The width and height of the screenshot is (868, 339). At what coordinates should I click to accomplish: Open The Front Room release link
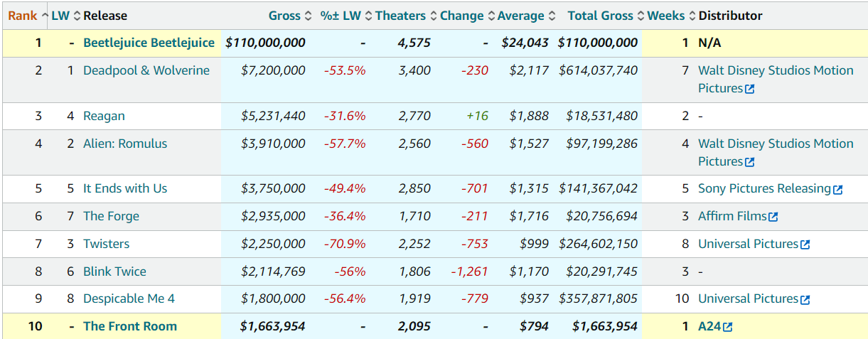[130, 326]
